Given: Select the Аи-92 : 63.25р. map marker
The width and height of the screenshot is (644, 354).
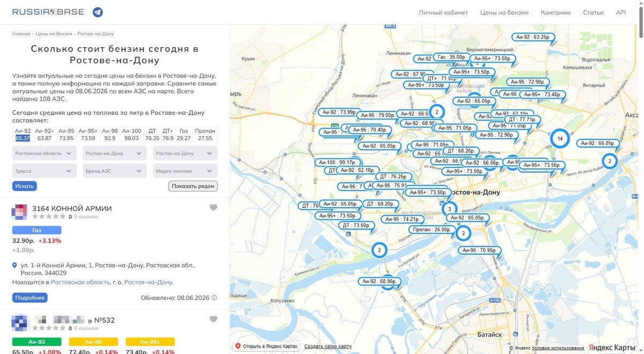Looking at the screenshot, I should click(533, 37).
